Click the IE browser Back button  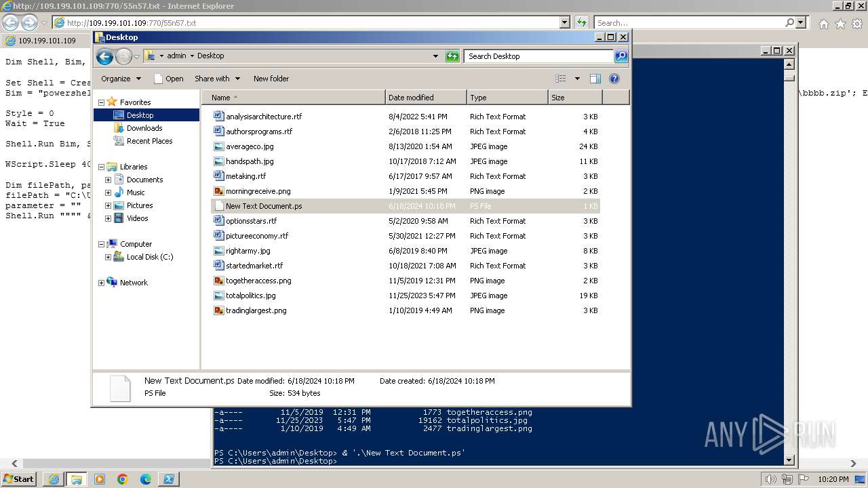click(10, 22)
